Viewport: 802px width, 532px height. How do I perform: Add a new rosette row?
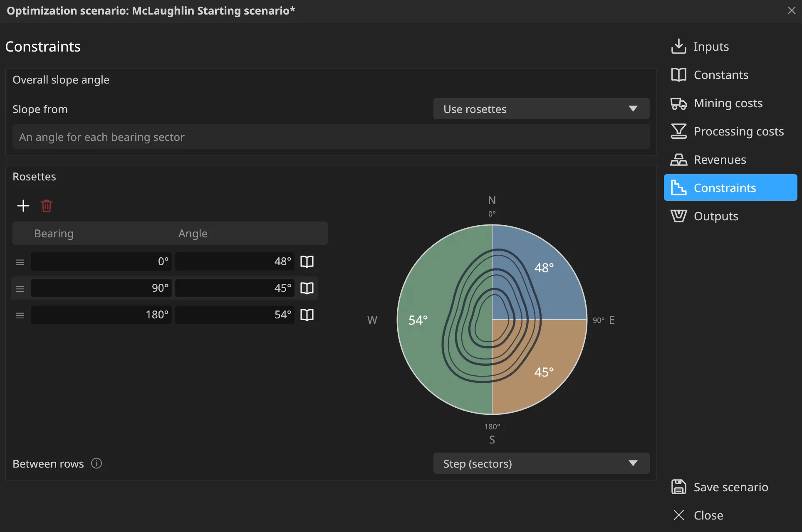[23, 206]
